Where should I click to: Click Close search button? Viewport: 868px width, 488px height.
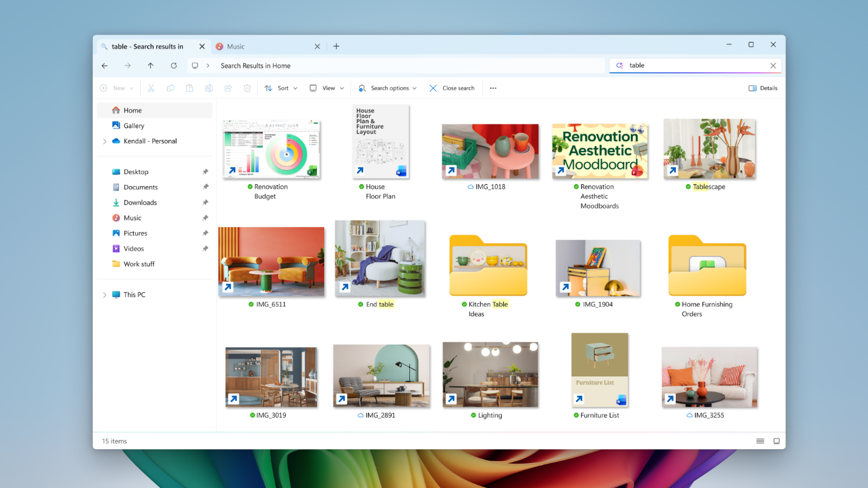point(452,88)
